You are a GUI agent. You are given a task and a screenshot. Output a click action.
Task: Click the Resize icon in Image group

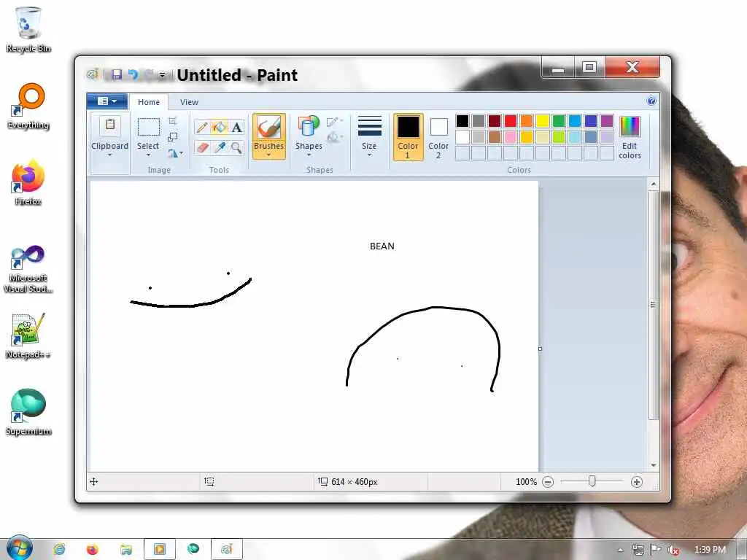click(x=173, y=137)
